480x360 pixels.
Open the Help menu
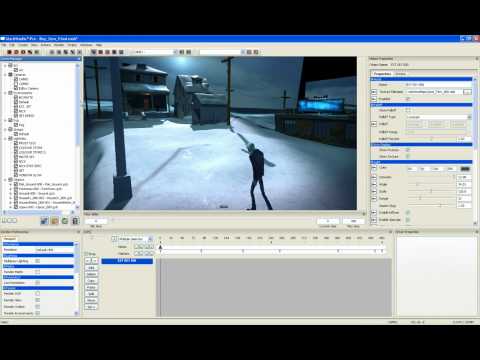(x=99, y=45)
